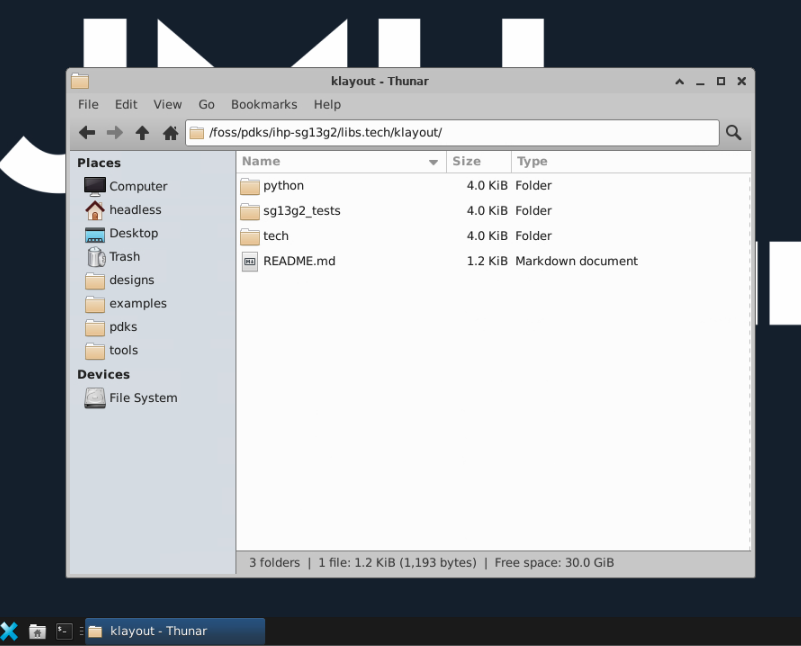The image size is (801, 646).
Task: Go back with the left arrow button
Action: coord(87,133)
